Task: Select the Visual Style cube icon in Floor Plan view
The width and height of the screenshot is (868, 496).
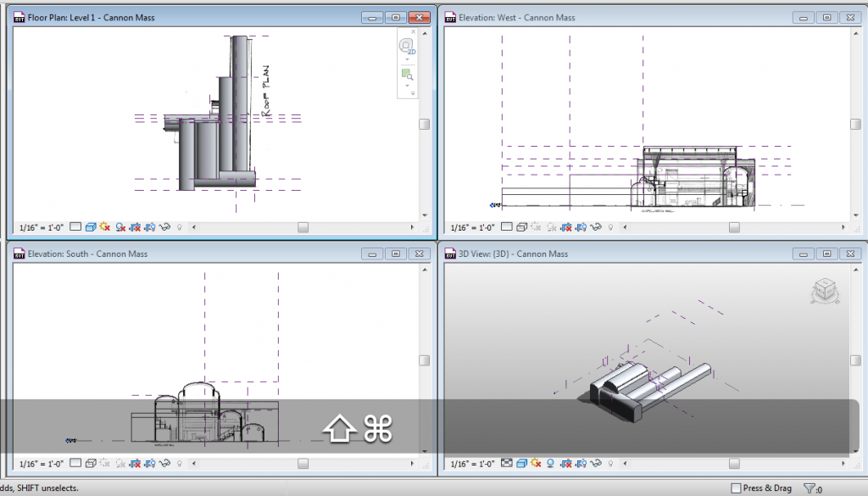Action: (91, 227)
